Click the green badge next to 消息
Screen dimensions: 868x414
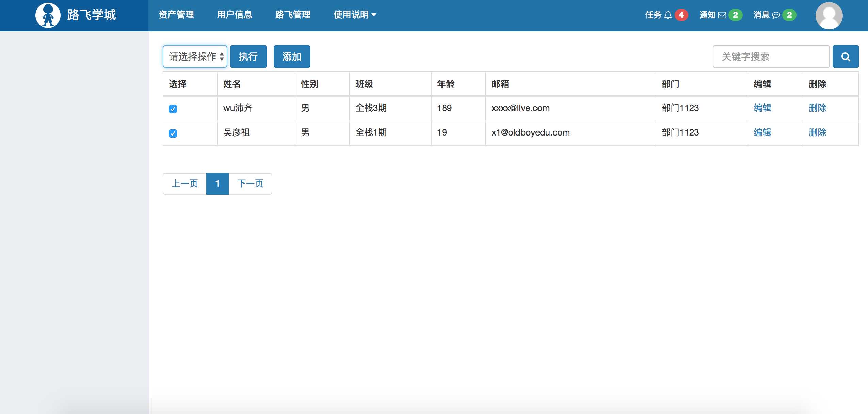pos(789,15)
